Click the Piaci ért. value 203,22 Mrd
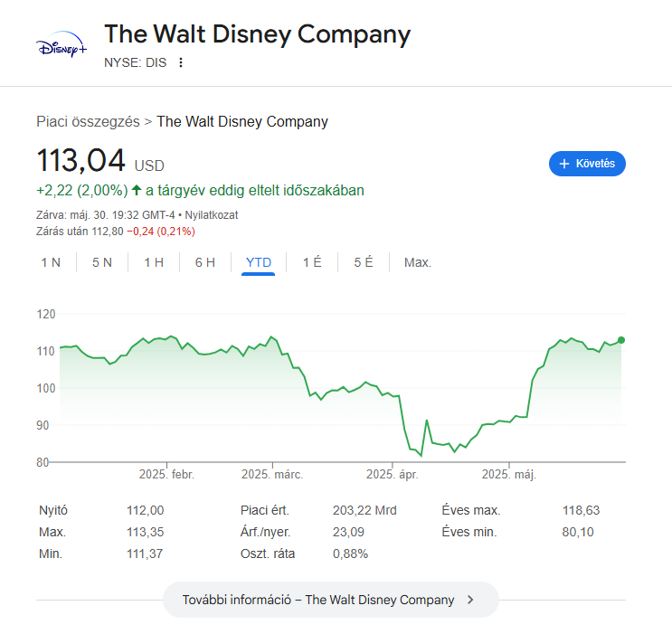 364,510
